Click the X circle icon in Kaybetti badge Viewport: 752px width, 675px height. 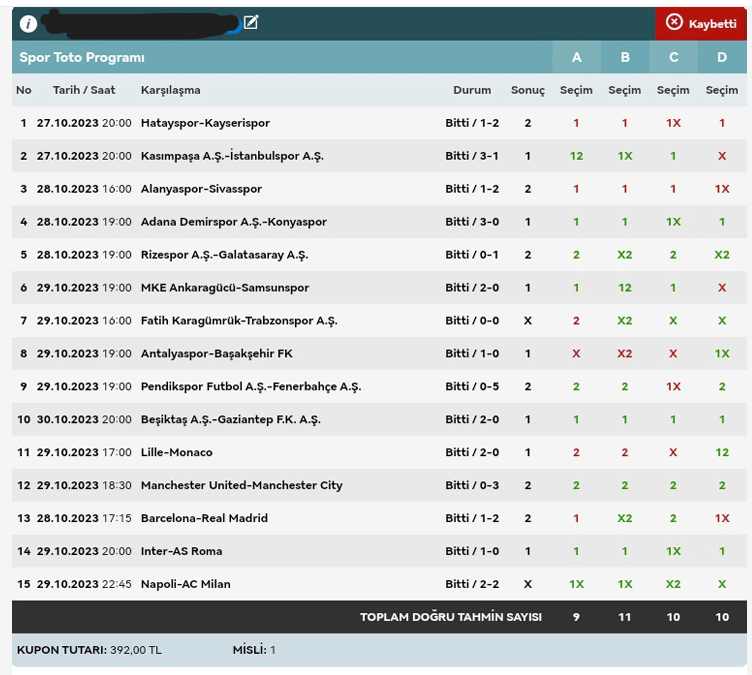(674, 23)
